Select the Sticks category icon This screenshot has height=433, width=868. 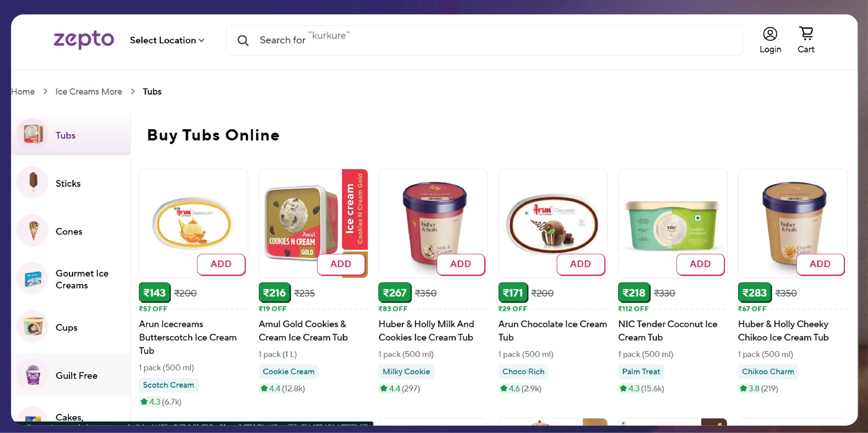click(x=33, y=183)
